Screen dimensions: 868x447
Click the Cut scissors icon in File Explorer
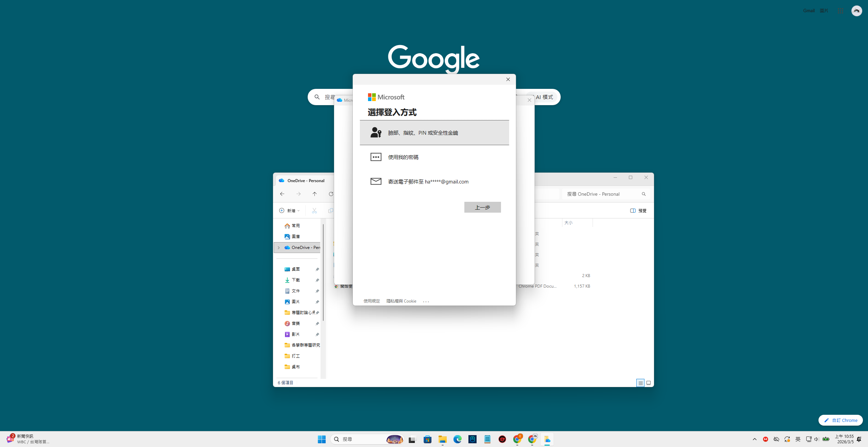(314, 211)
